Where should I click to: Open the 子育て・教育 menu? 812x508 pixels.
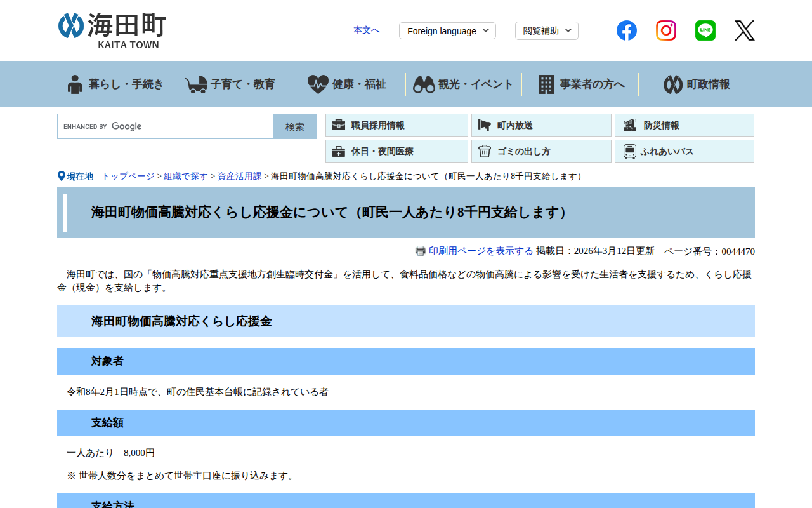coord(231,84)
